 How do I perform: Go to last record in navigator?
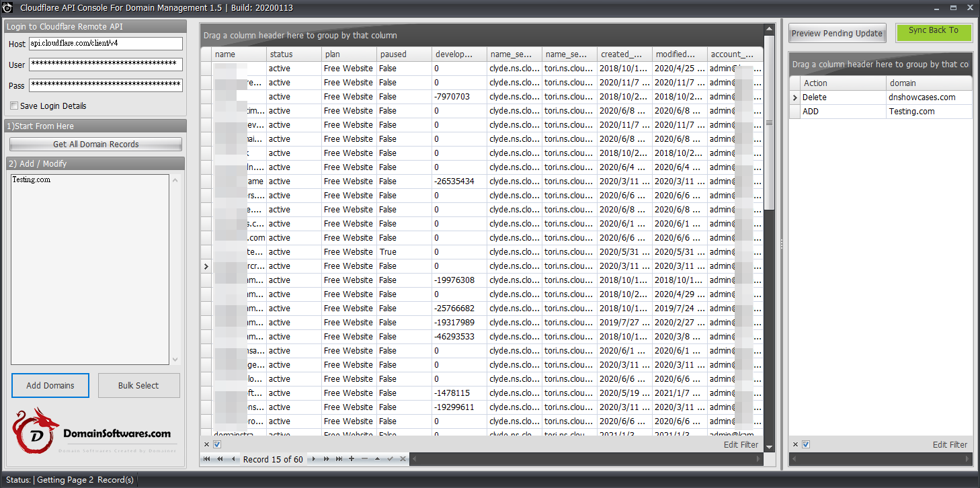click(x=339, y=459)
